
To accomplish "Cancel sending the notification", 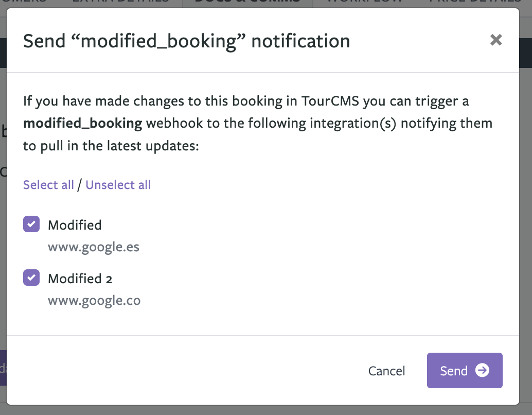I will 386,371.
